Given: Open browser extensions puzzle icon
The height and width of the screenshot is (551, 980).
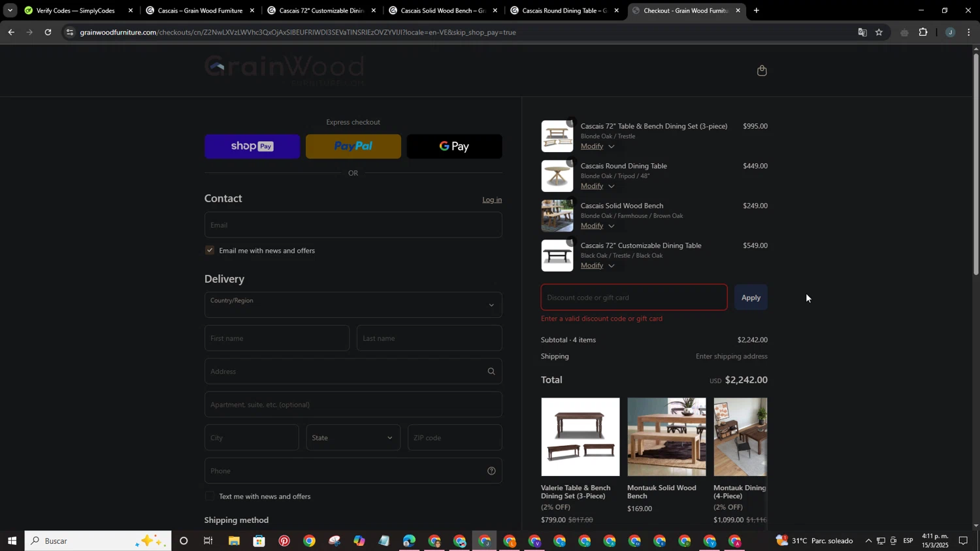Looking at the screenshot, I should click(923, 33).
